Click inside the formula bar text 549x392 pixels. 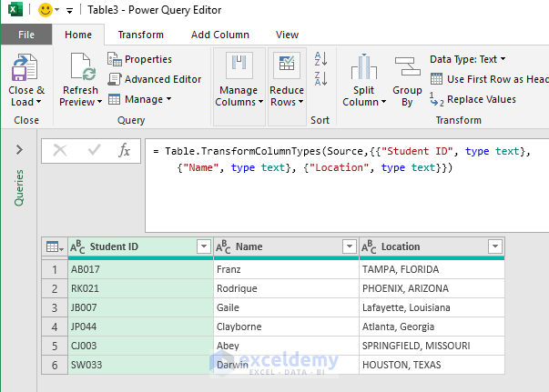346,158
